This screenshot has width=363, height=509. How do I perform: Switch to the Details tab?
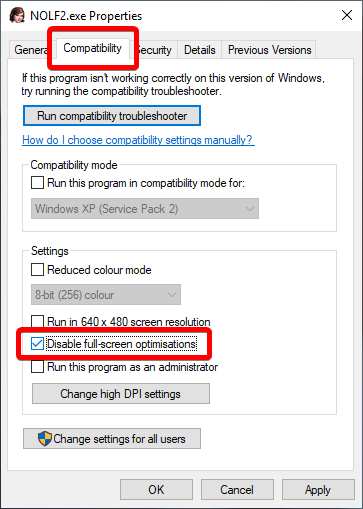(x=200, y=50)
